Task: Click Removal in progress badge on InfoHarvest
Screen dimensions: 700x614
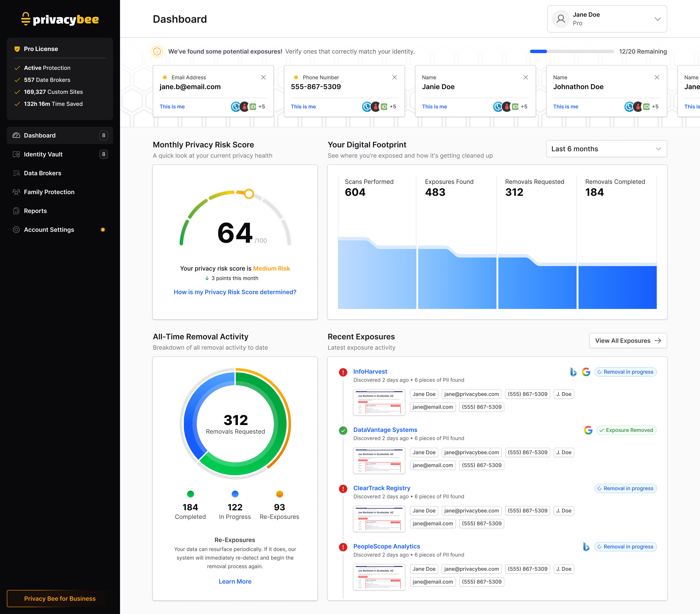Action: (x=625, y=372)
